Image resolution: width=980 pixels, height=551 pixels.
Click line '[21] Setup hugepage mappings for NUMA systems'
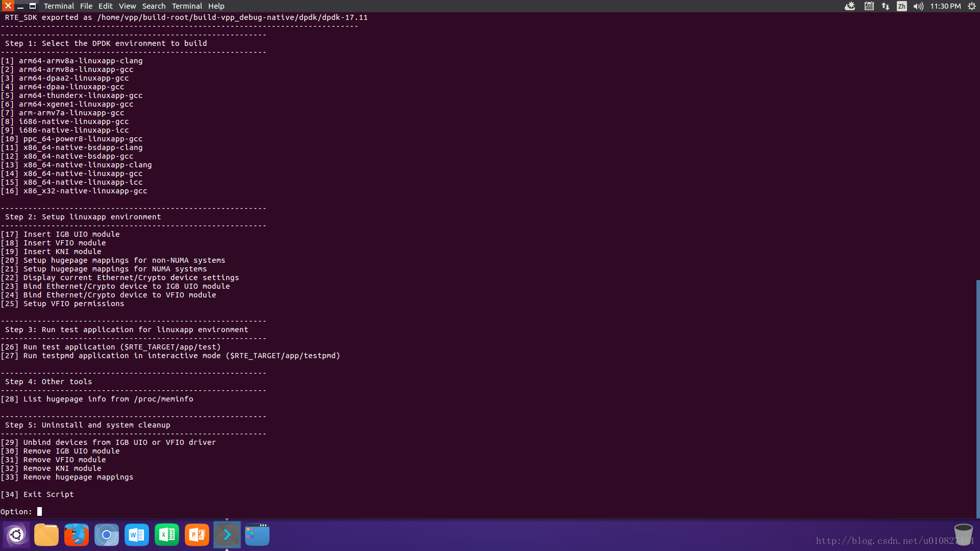pyautogui.click(x=104, y=269)
